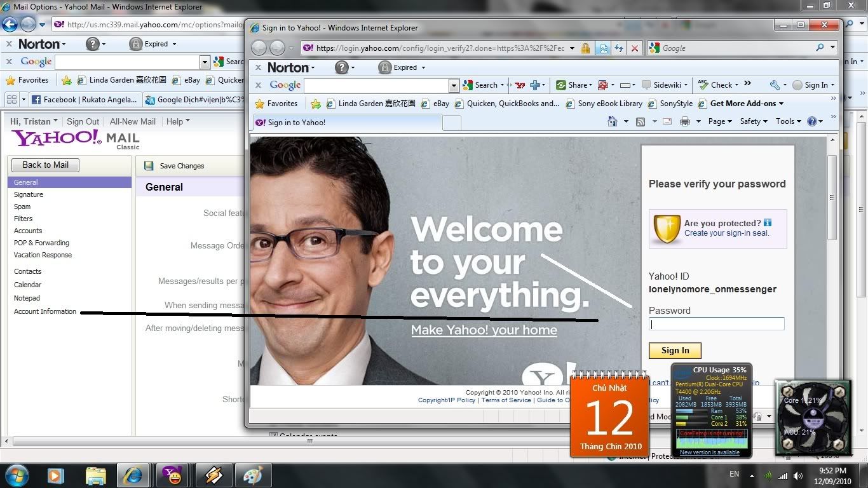Open POP & Forwarding options

click(41, 243)
